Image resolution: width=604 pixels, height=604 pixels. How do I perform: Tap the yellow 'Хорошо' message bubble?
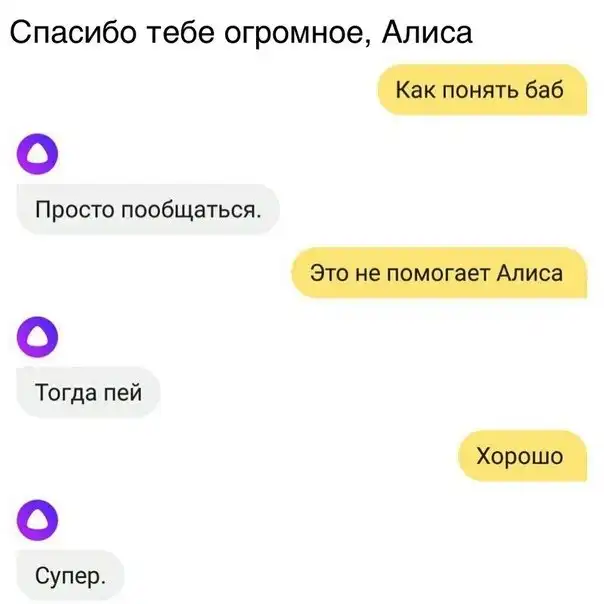(523, 456)
